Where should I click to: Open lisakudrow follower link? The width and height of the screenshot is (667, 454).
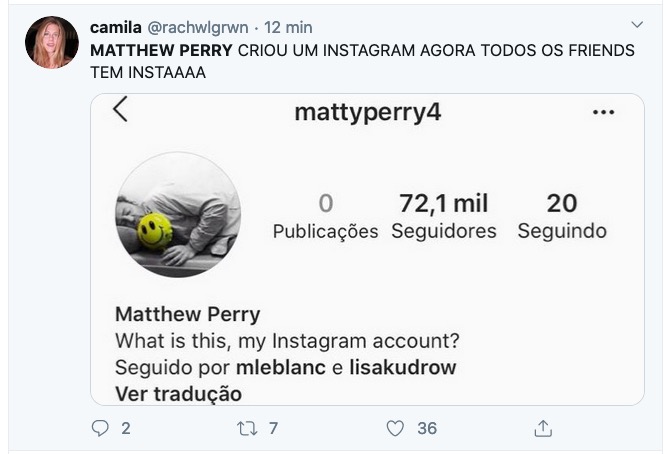pyautogui.click(x=403, y=367)
